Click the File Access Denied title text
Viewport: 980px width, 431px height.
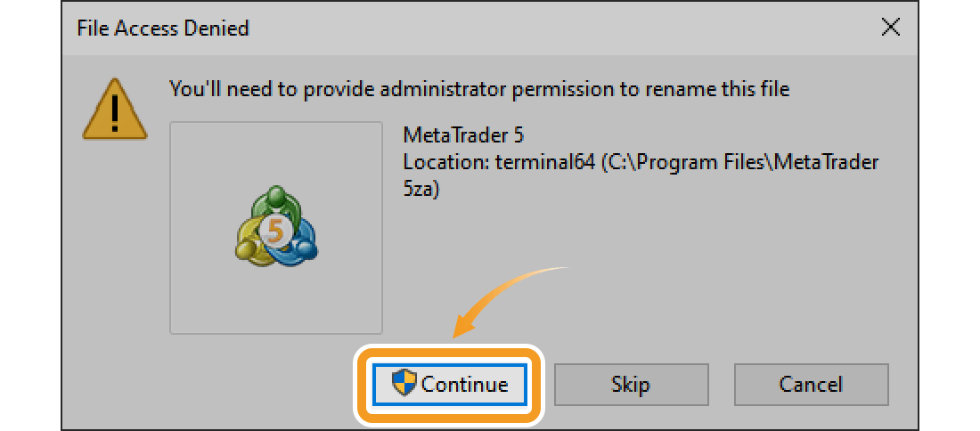click(163, 28)
